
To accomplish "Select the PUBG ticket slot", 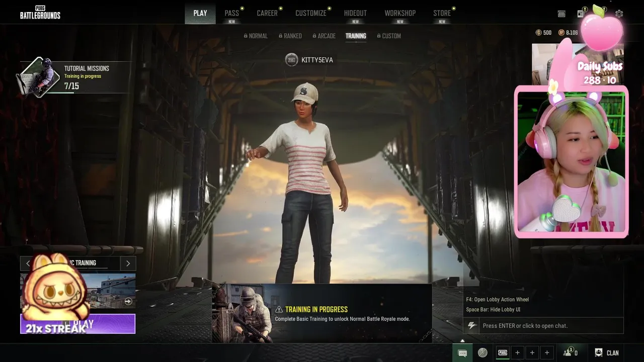I will click(503, 353).
